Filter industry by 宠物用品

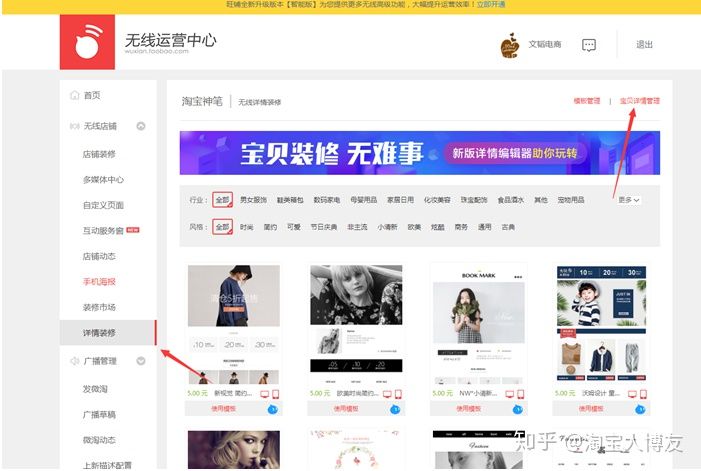click(571, 200)
